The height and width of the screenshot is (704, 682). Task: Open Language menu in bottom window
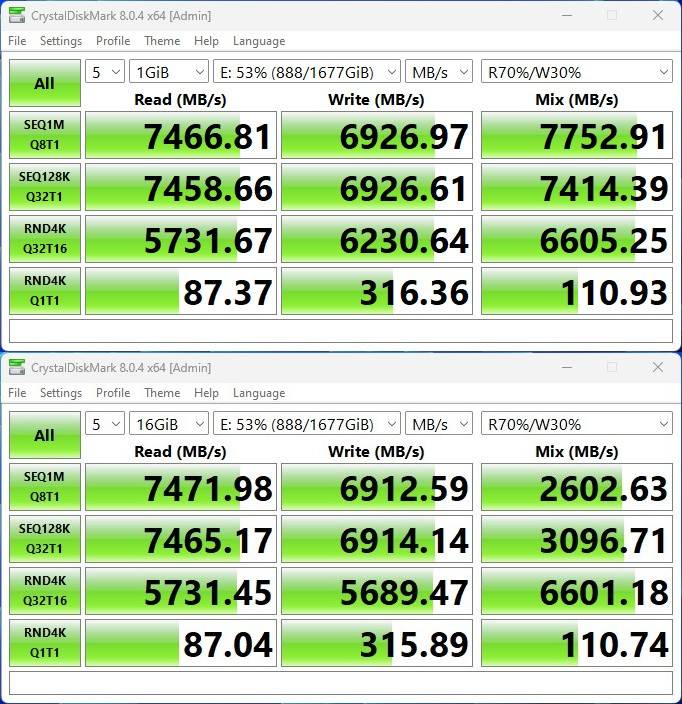(259, 393)
